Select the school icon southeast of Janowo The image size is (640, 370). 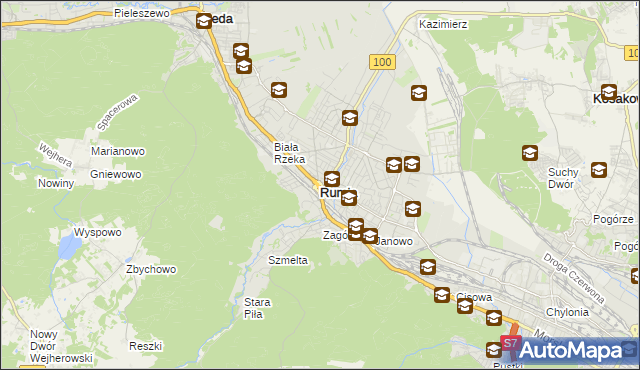[428, 267]
